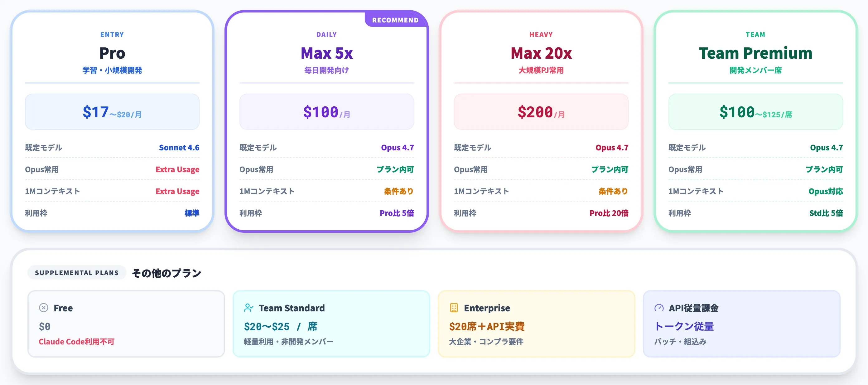Click the API gauge icon
868x385 pixels.
(659, 307)
